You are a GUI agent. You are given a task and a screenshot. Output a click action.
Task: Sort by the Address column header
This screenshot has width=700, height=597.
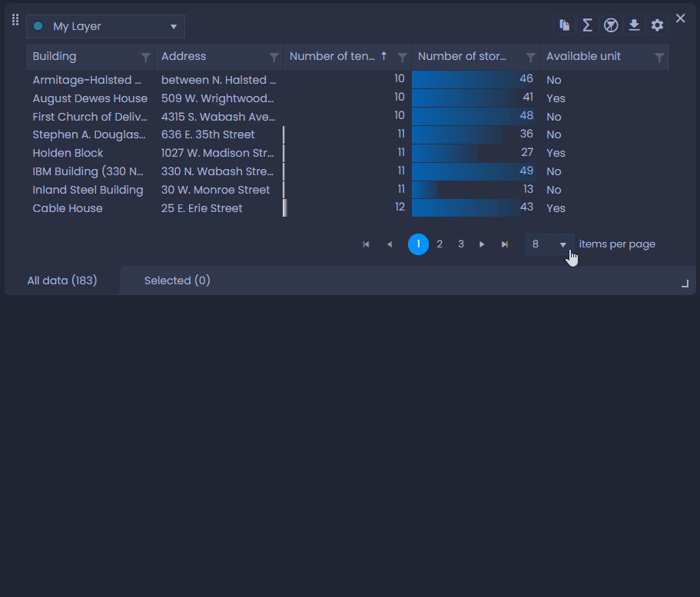[x=184, y=56]
